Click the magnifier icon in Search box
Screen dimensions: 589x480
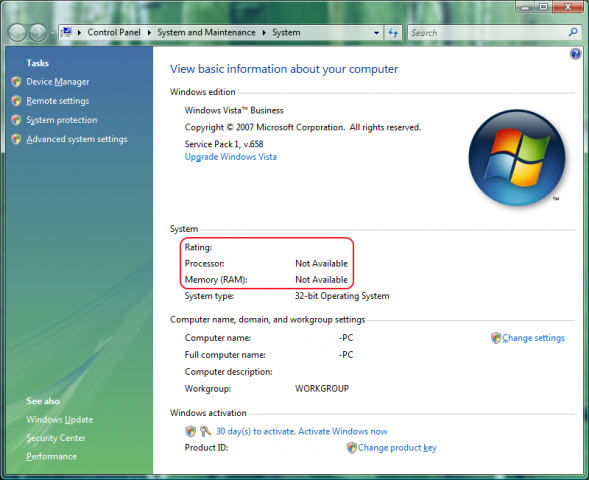573,33
